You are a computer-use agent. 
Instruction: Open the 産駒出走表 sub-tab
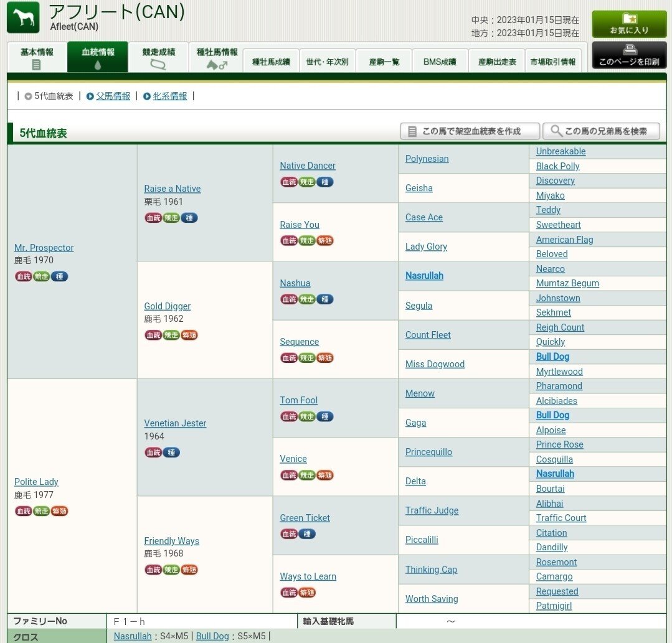[x=497, y=61]
